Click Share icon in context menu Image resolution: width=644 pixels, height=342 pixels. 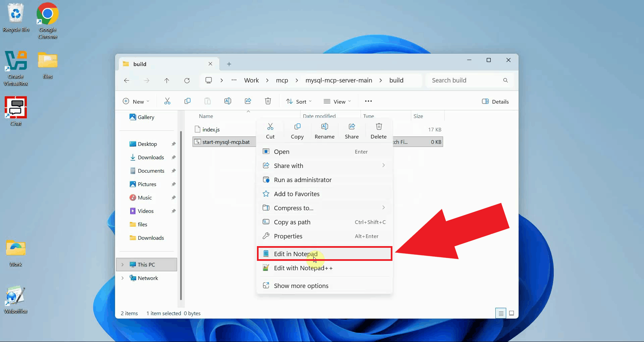coord(352,127)
